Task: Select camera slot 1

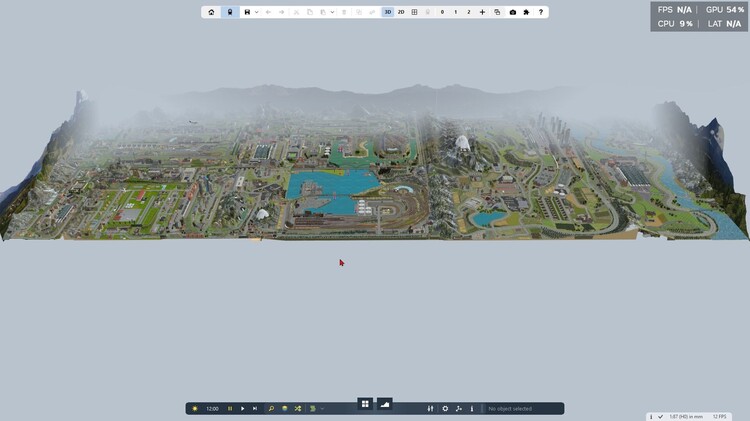Action: [456, 12]
